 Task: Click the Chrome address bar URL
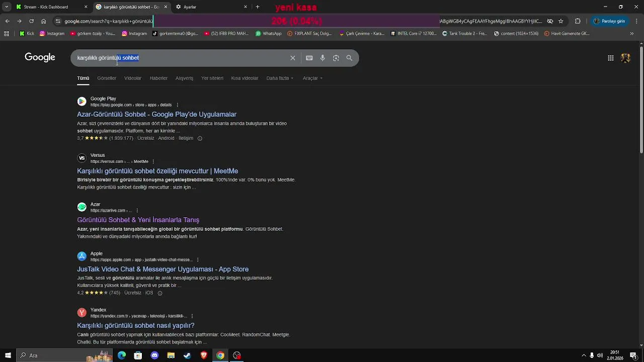(108, 21)
